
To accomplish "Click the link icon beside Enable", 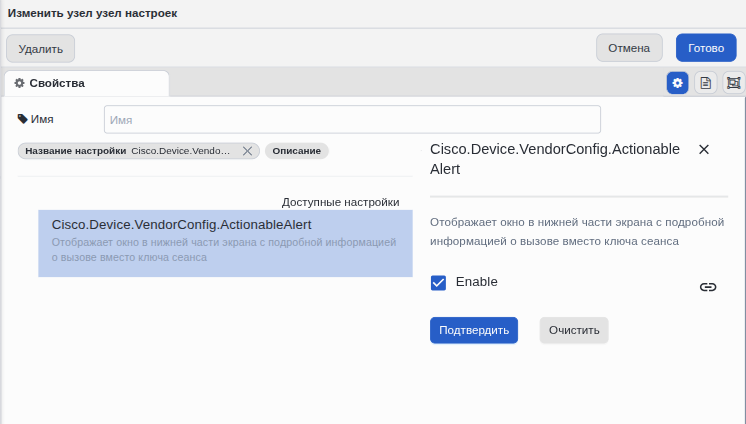I will point(708,287).
